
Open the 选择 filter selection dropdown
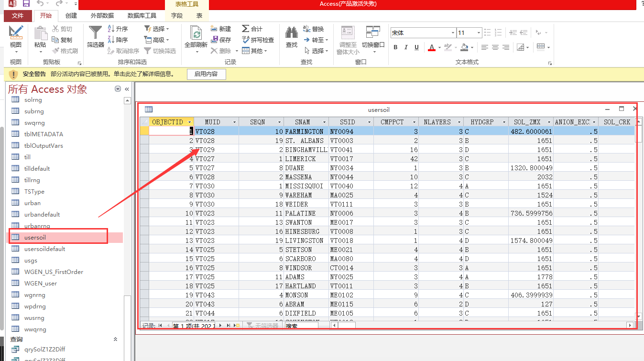click(157, 29)
